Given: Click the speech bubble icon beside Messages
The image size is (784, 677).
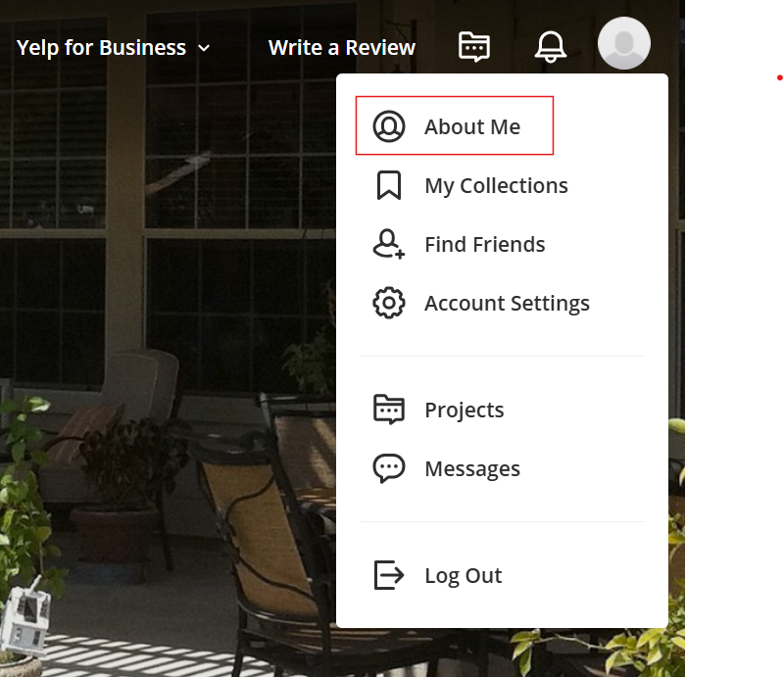Looking at the screenshot, I should click(389, 468).
